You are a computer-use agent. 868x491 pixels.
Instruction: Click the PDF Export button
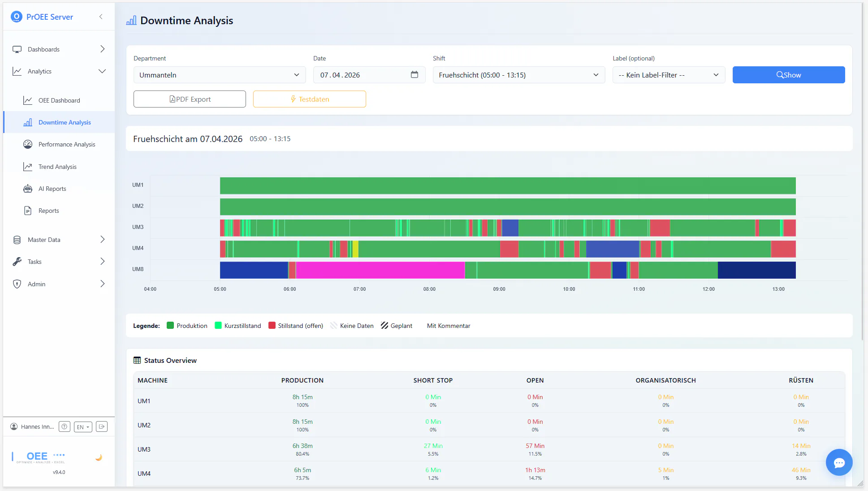pos(190,99)
